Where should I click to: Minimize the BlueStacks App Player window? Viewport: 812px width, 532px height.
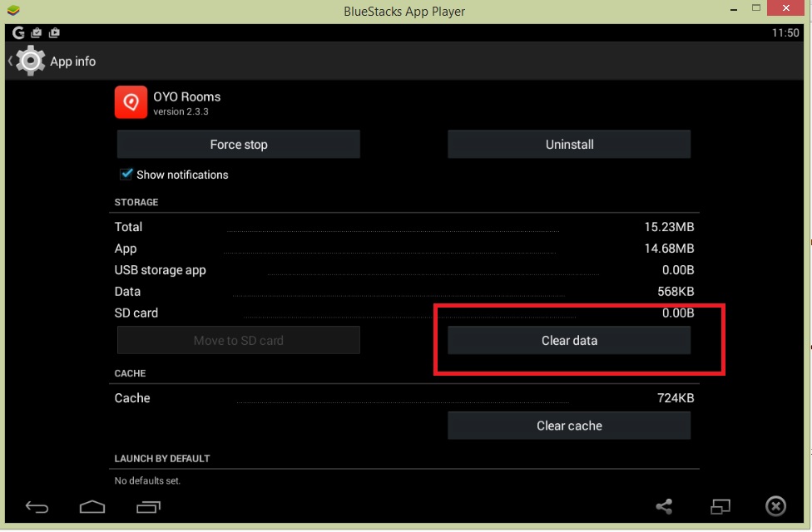(x=733, y=9)
